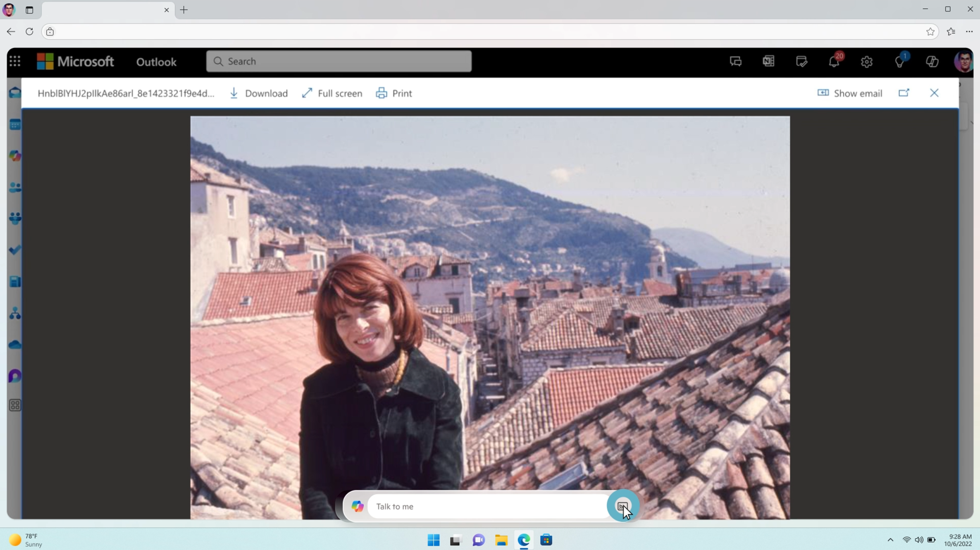Open File Explorer from the taskbar

501,540
